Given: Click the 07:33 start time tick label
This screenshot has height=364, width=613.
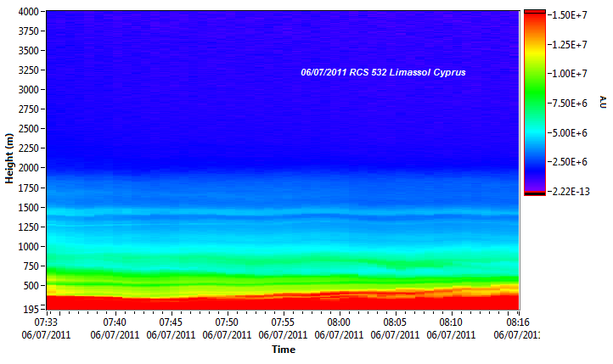Looking at the screenshot, I should pos(45,323).
